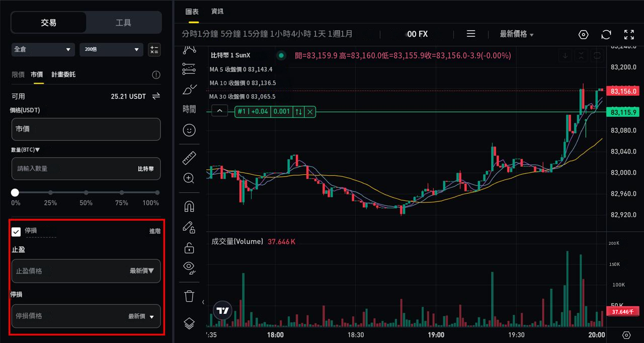Open the 200倍 leverage dropdown
Screen dimensions: 644x343
112,49
